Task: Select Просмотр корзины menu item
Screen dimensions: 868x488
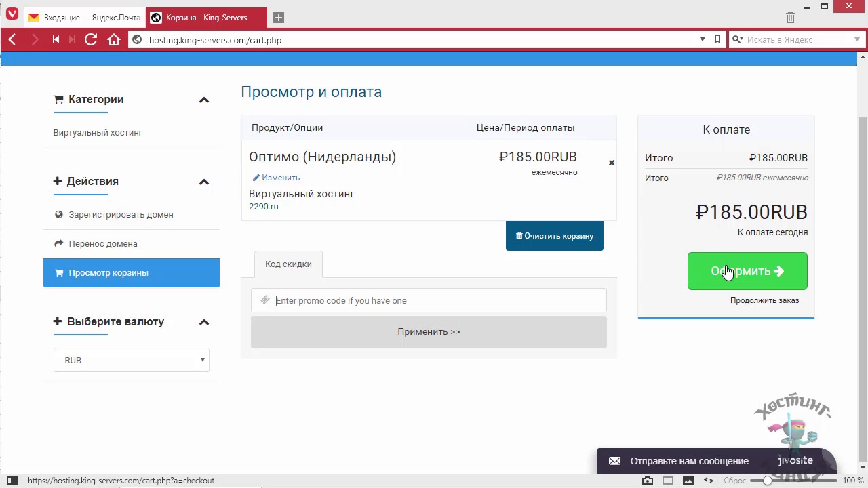Action: pos(132,272)
